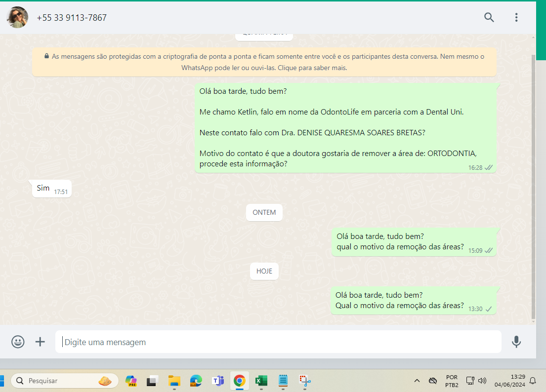This screenshot has height=392, width=546.
Task: Open File Explorer from the taskbar
Action: [x=174, y=381]
